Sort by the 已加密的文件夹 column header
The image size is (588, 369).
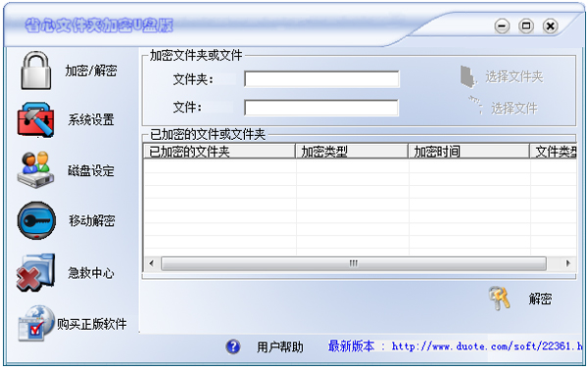220,152
